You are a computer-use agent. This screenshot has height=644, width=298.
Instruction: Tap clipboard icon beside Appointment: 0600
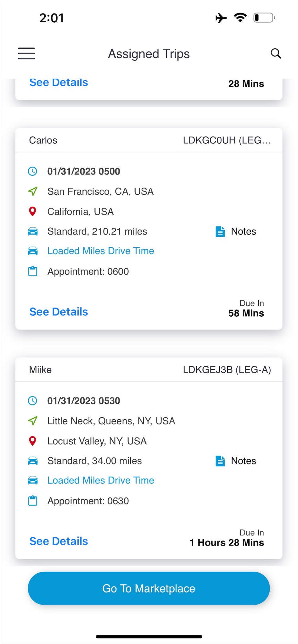click(x=33, y=271)
